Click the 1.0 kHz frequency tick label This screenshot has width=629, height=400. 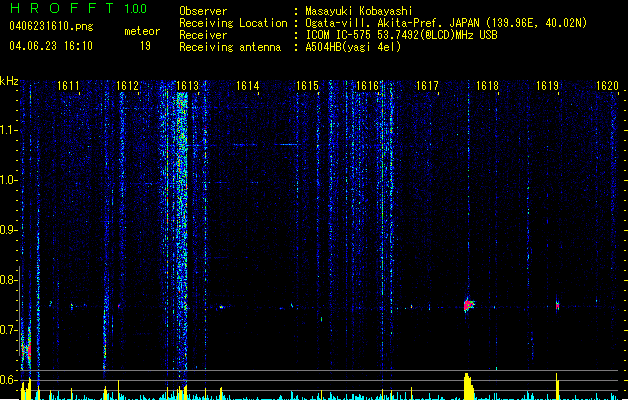8,180
